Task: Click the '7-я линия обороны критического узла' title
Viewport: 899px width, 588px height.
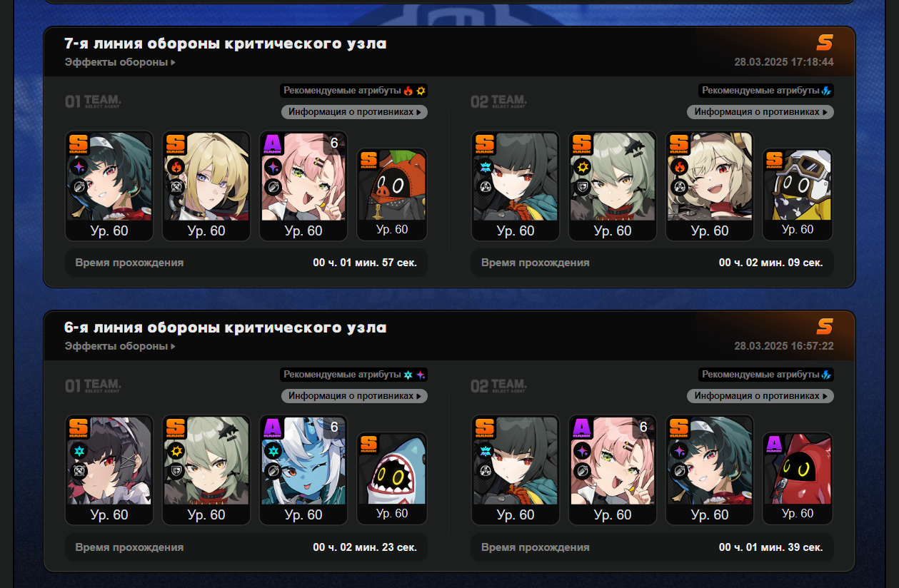Action: pyautogui.click(x=226, y=44)
